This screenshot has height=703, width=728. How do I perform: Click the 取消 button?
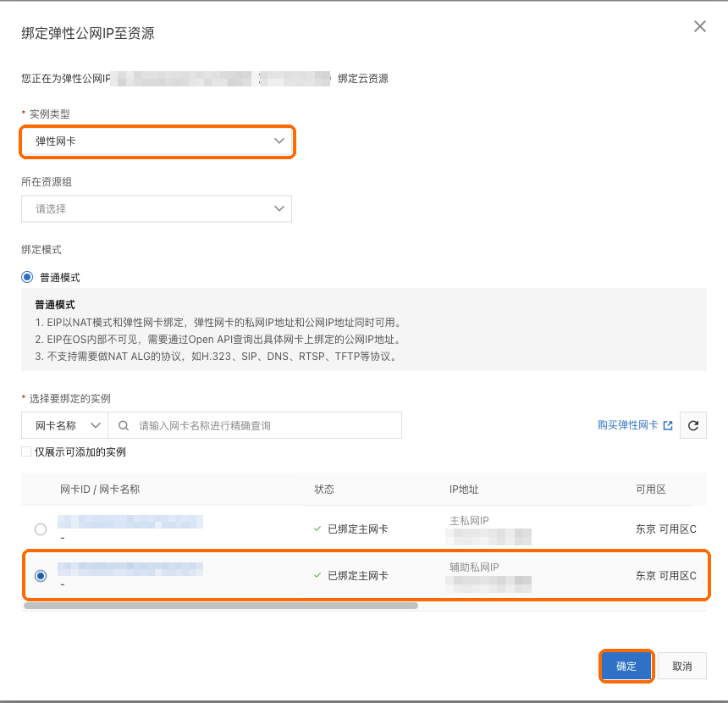click(x=682, y=666)
